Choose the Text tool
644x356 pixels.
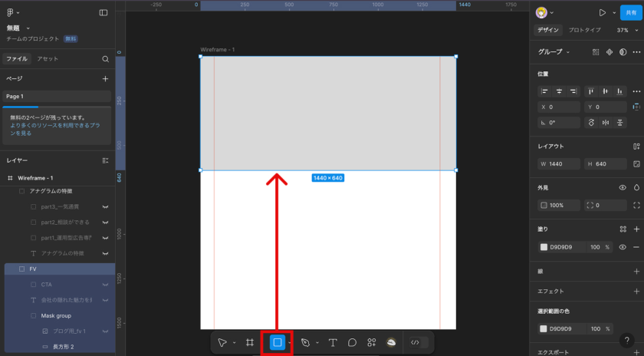point(333,342)
